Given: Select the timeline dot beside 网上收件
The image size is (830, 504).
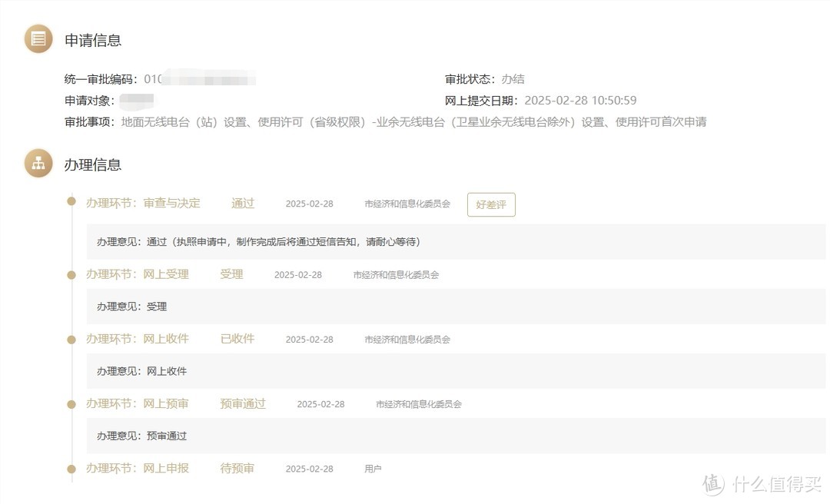Looking at the screenshot, I should click(x=71, y=339).
